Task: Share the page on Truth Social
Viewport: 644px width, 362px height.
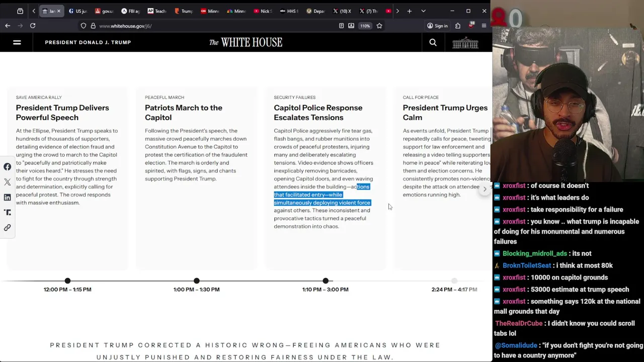Action: (7, 212)
